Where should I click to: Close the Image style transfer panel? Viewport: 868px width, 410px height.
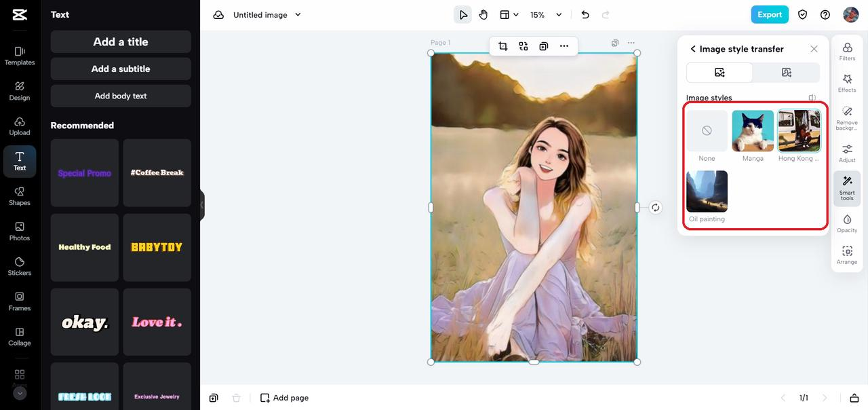click(x=814, y=49)
